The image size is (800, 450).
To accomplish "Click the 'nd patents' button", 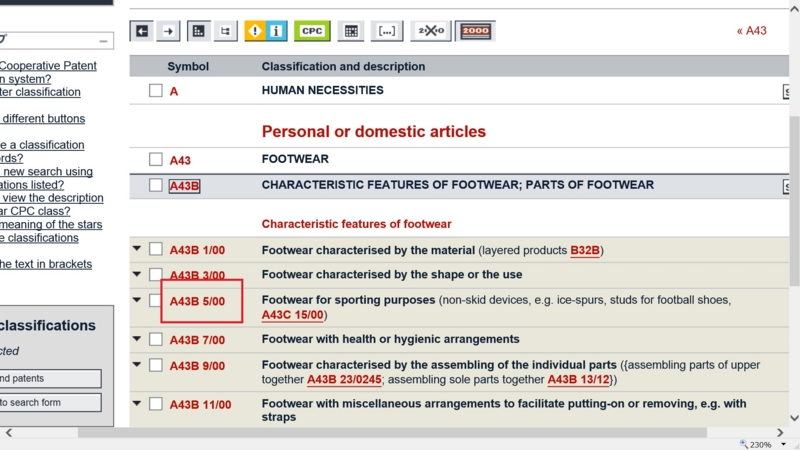I will point(51,379).
